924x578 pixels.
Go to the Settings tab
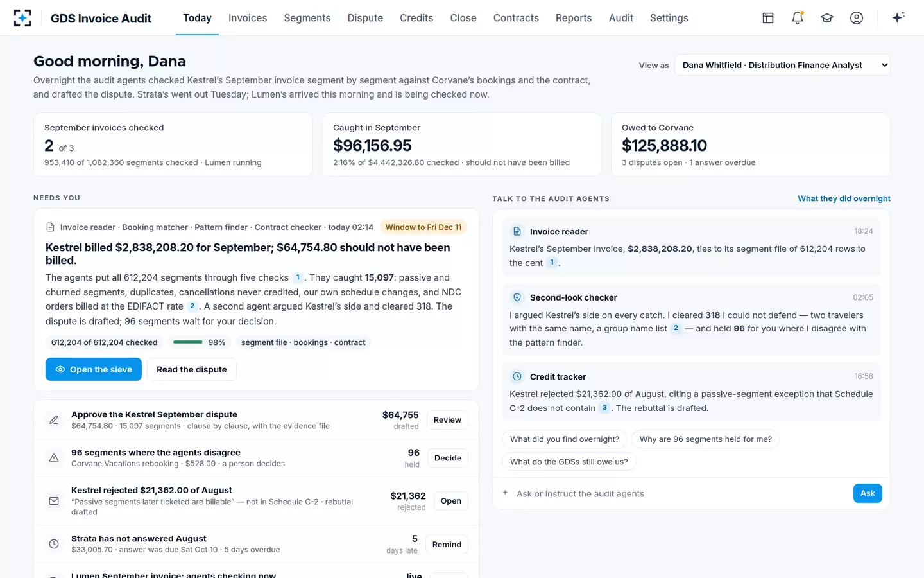pyautogui.click(x=669, y=18)
